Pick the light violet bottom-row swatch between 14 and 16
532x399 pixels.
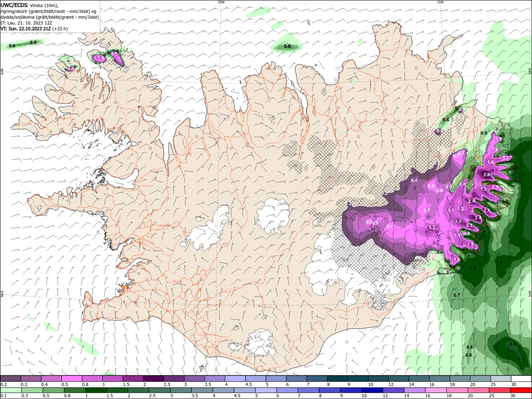pos(414,390)
